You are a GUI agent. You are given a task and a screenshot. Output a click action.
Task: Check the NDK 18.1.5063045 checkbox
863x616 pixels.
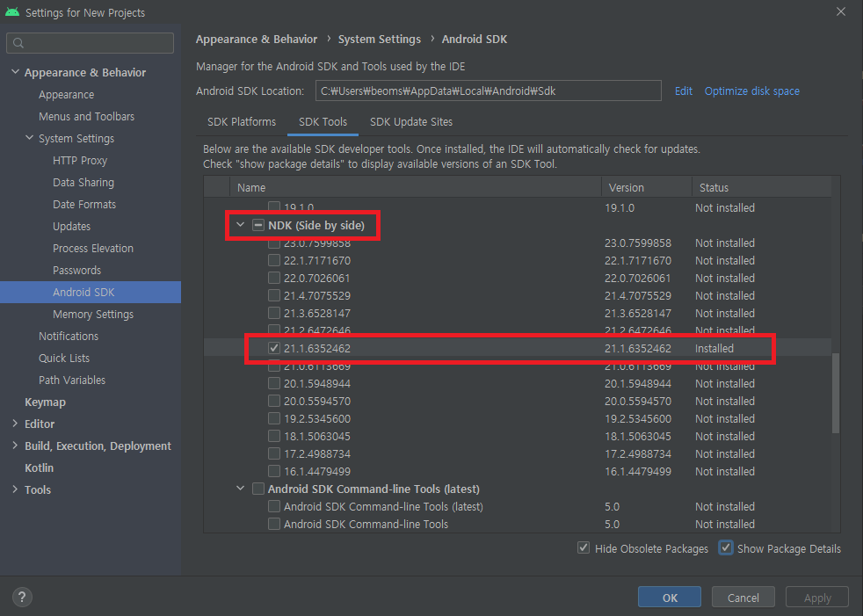point(274,437)
